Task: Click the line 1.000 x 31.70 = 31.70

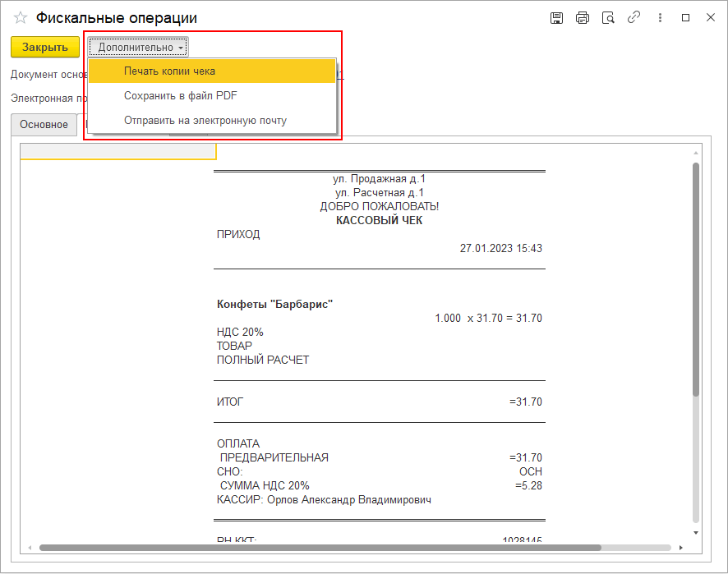Action: tap(488, 319)
